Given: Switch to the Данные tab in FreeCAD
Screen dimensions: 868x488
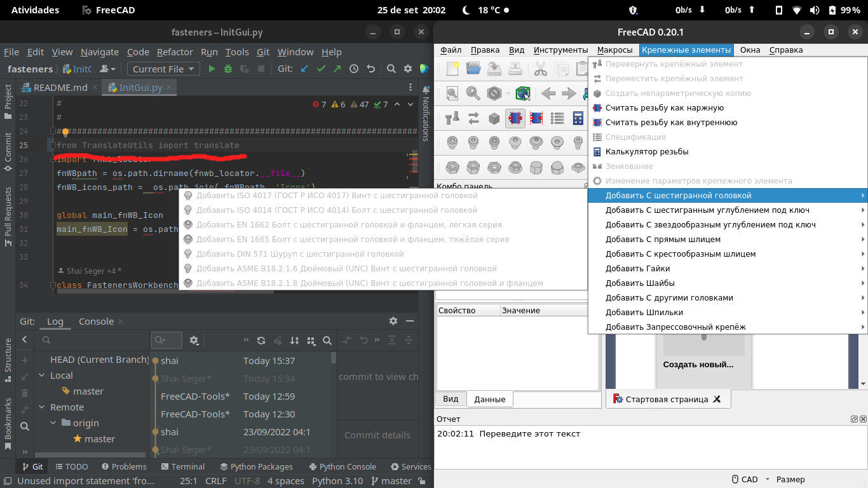Looking at the screenshot, I should (x=489, y=399).
